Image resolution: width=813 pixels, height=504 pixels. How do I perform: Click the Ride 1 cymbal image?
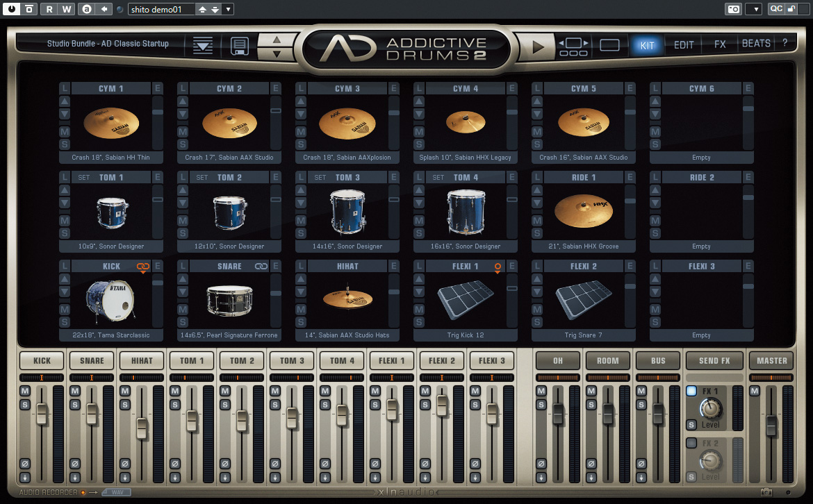pos(584,210)
